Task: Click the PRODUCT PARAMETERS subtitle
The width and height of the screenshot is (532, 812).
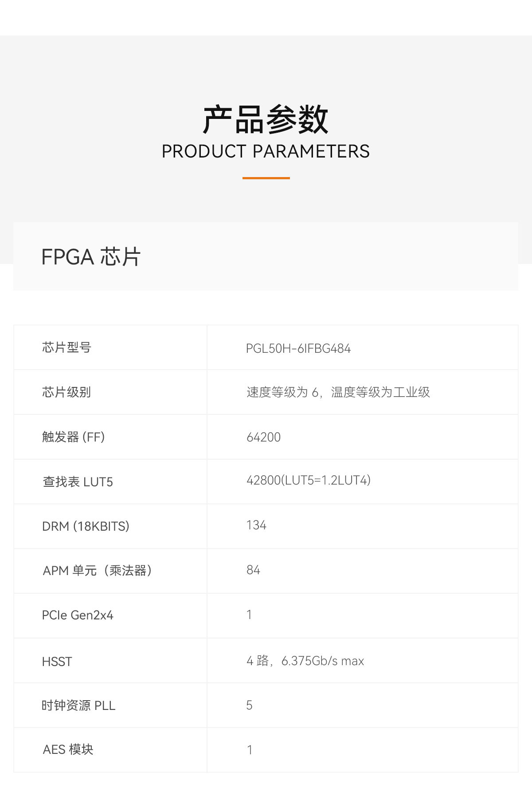Action: 266,151
